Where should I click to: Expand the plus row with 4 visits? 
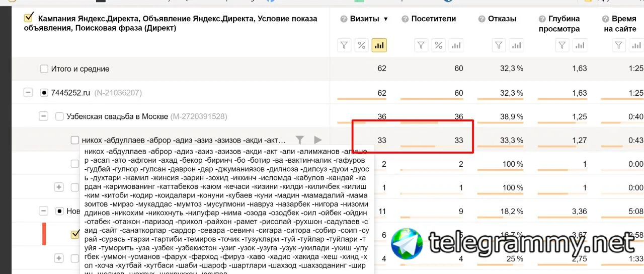(59, 258)
